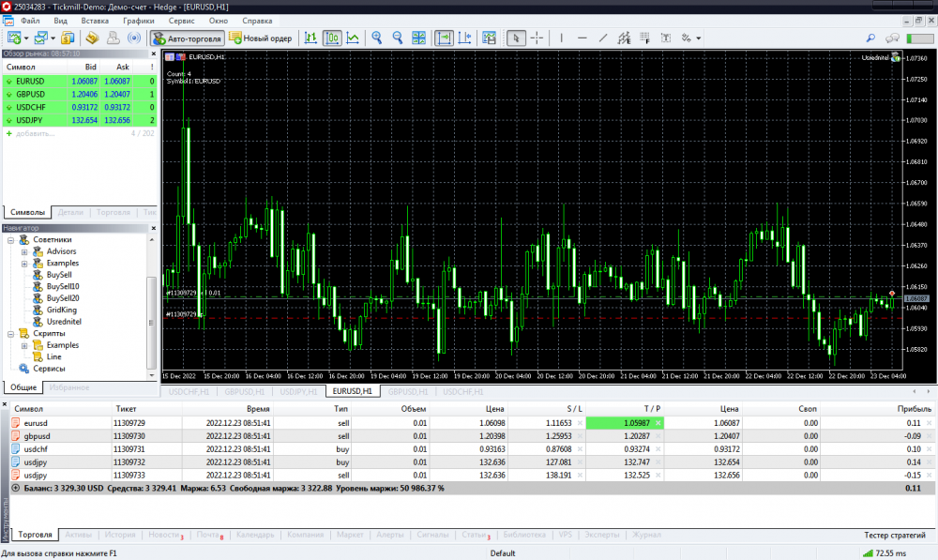Close the eurusd position with X
Image resolution: width=938 pixels, height=560 pixels.
click(929, 423)
